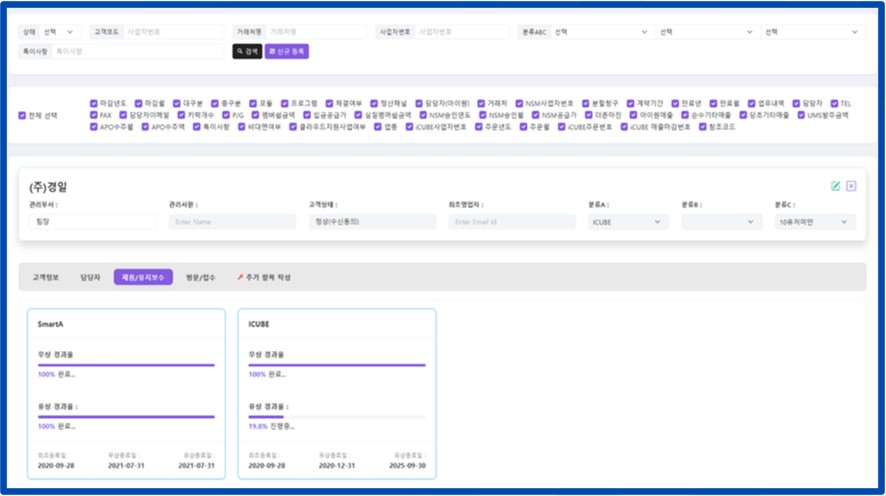Toggle the 전체 선택 checkbox
This screenshot has height=496, width=886.
(x=22, y=115)
